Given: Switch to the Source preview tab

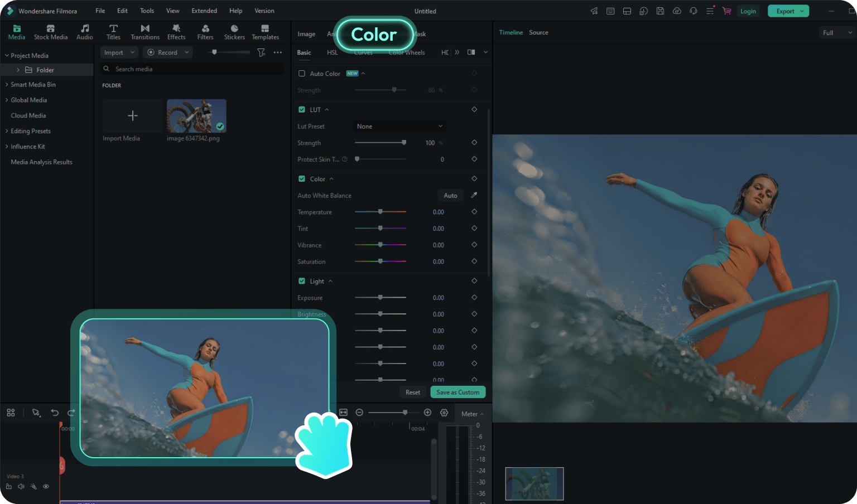Looking at the screenshot, I should [x=538, y=32].
